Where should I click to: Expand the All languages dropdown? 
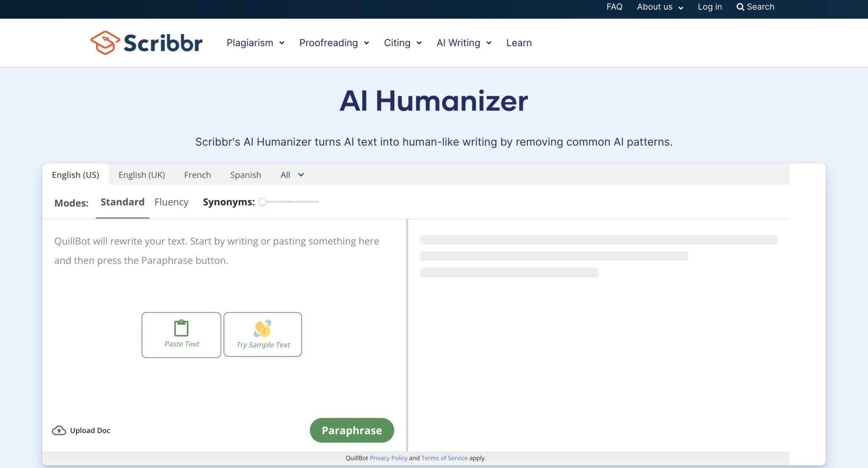point(292,175)
